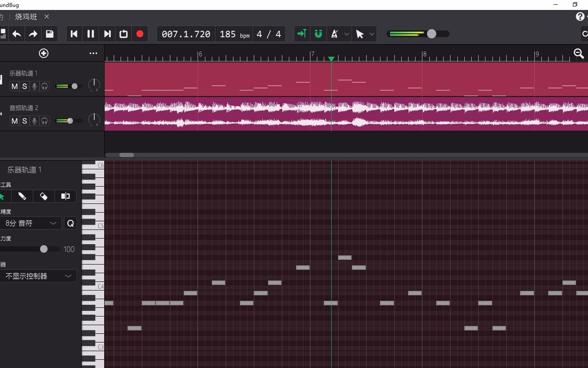Arm recording on 乐器轨道 1 with the microphone
The image size is (588, 368).
point(35,86)
